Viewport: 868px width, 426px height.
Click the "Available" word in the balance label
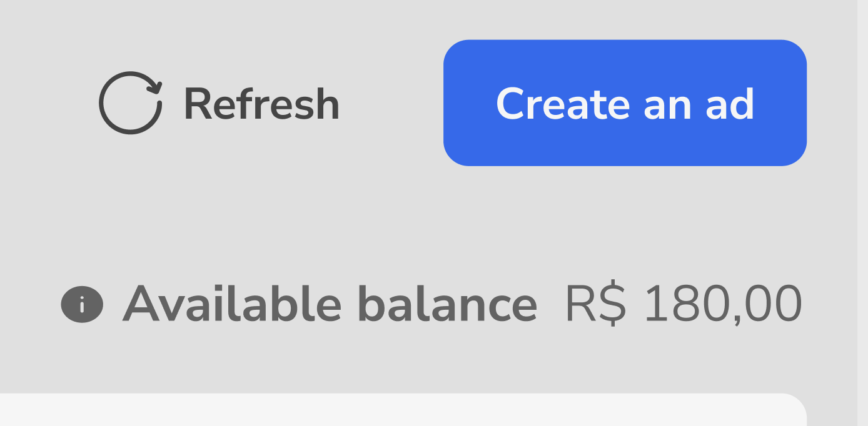(x=232, y=304)
